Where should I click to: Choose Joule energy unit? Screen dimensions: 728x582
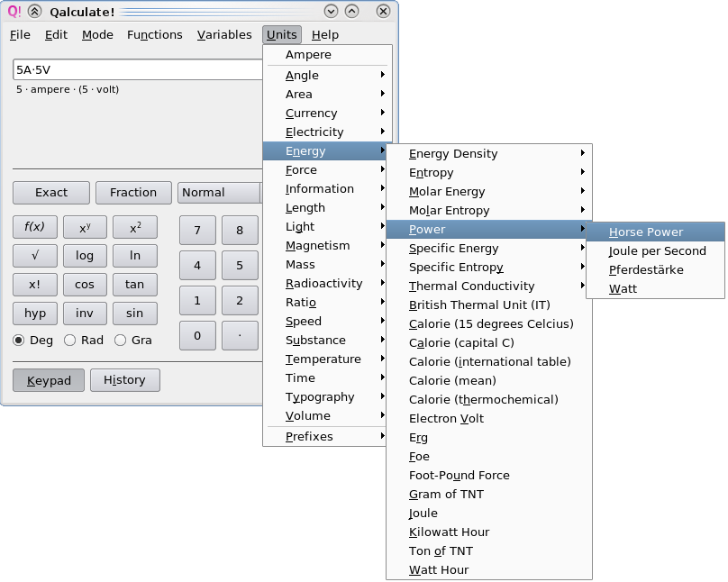pyautogui.click(x=489, y=514)
